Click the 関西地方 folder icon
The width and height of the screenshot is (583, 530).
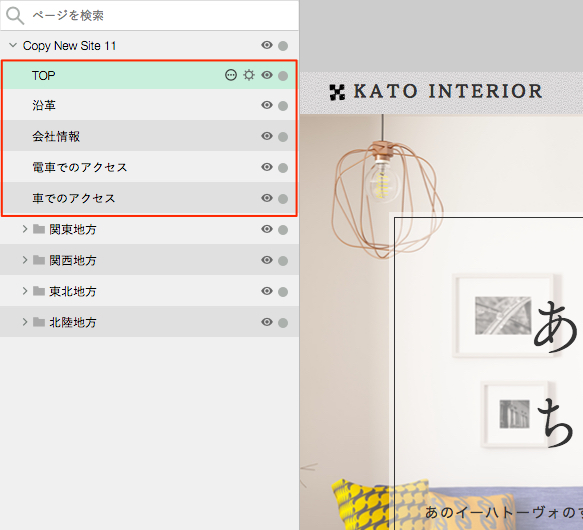(39, 260)
